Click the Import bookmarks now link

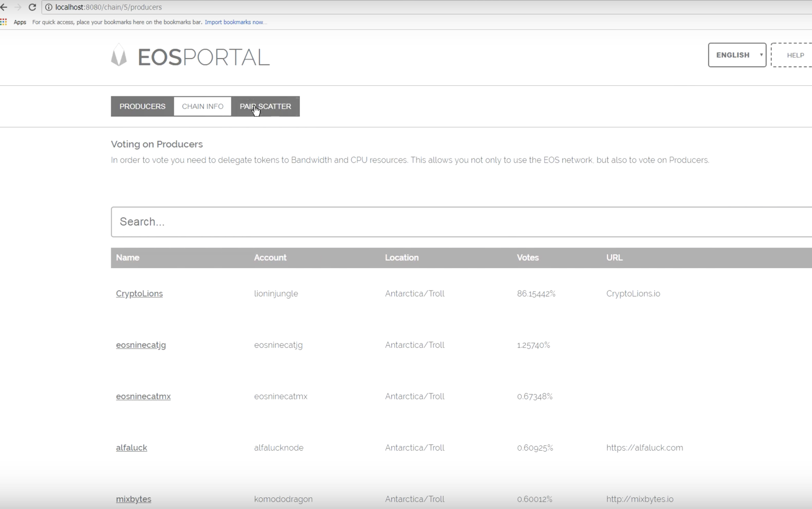click(235, 22)
